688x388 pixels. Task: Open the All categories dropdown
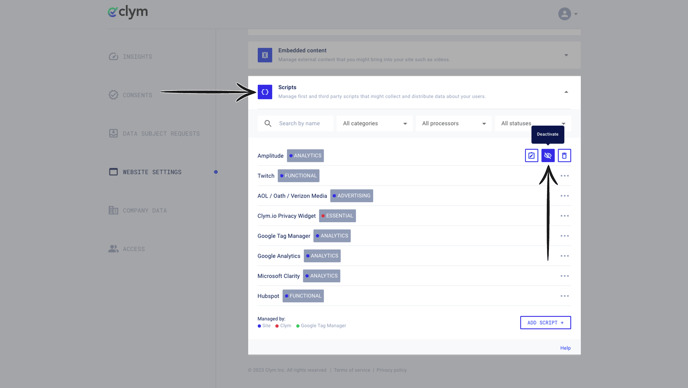(x=374, y=123)
